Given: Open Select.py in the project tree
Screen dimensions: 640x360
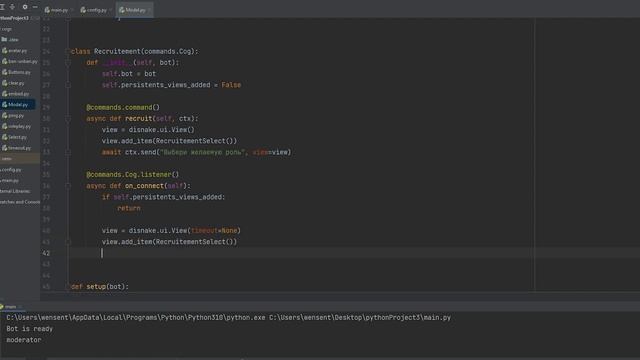Looking at the screenshot, I should (x=14, y=137).
